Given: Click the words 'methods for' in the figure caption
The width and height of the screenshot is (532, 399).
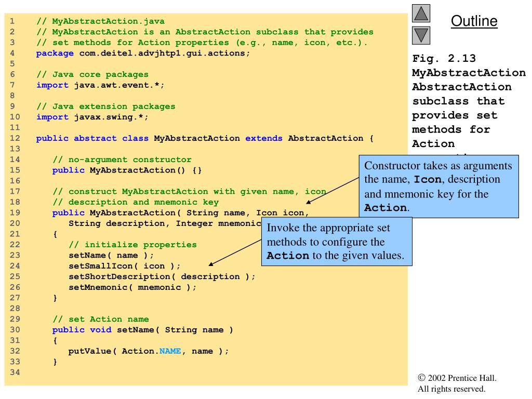Looking at the screenshot, I should pos(451,129).
